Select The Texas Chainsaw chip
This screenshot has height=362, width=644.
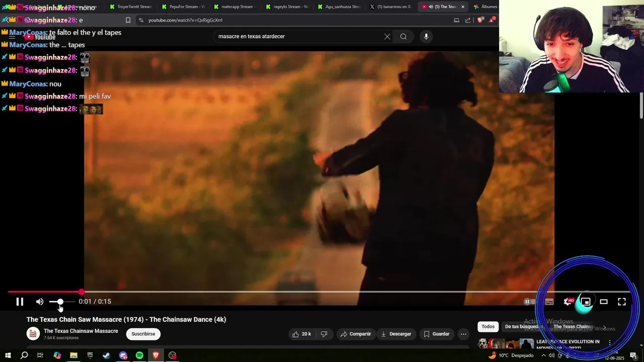point(573,327)
